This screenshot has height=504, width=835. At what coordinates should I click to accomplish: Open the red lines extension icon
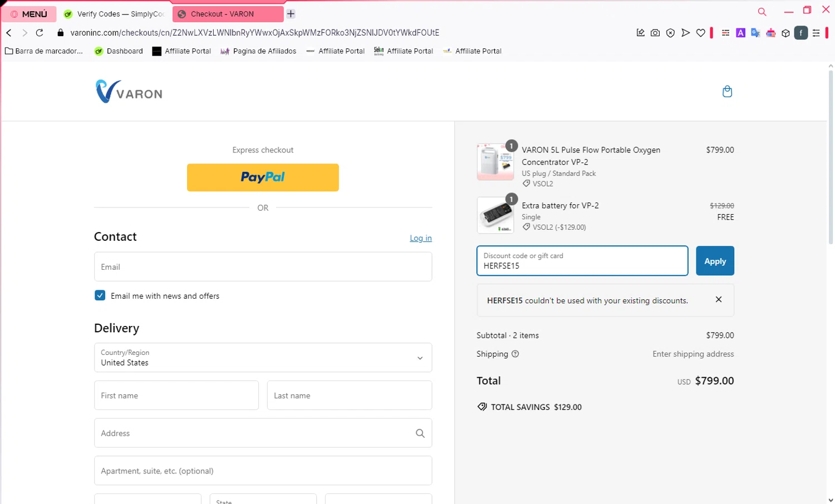725,33
